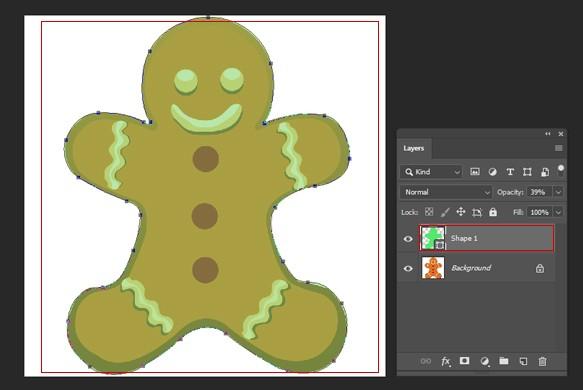Open the Normal blend mode dropdown

pyautogui.click(x=446, y=192)
